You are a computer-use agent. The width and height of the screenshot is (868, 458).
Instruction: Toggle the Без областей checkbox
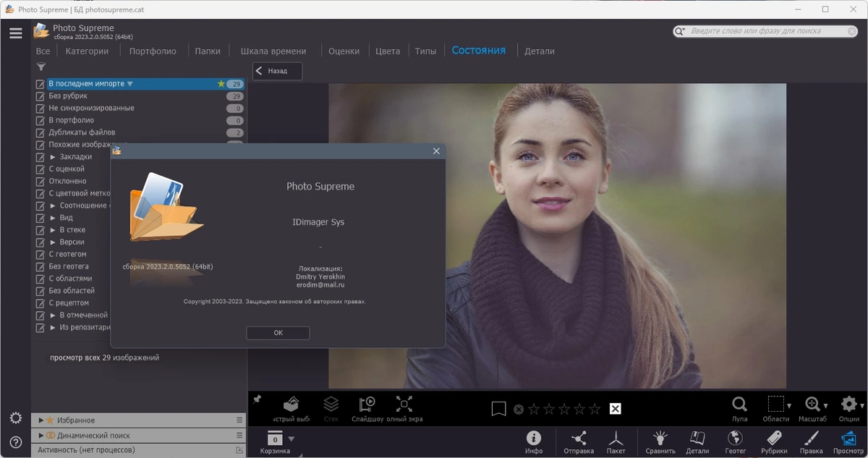41,291
